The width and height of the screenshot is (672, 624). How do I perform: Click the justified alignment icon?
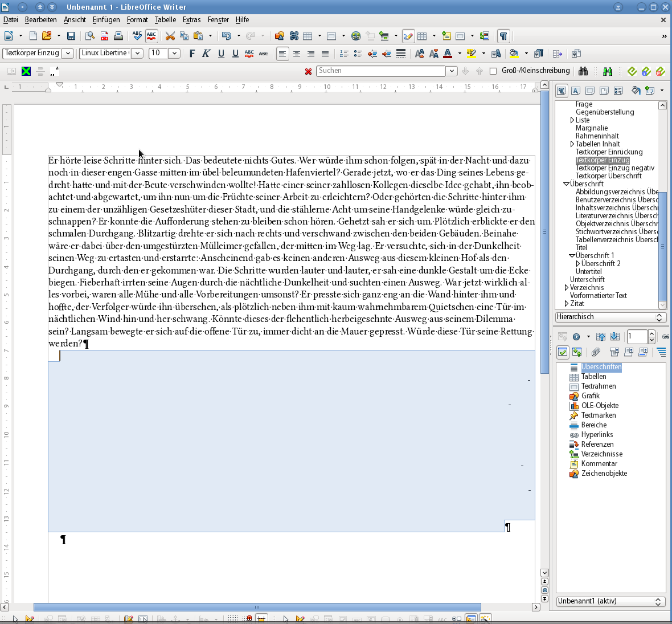pyautogui.click(x=325, y=54)
